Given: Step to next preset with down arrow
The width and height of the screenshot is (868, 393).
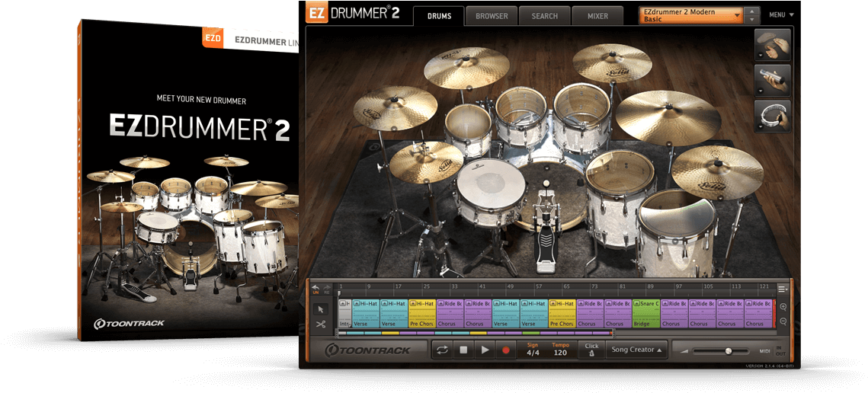Looking at the screenshot, I should point(751,19).
